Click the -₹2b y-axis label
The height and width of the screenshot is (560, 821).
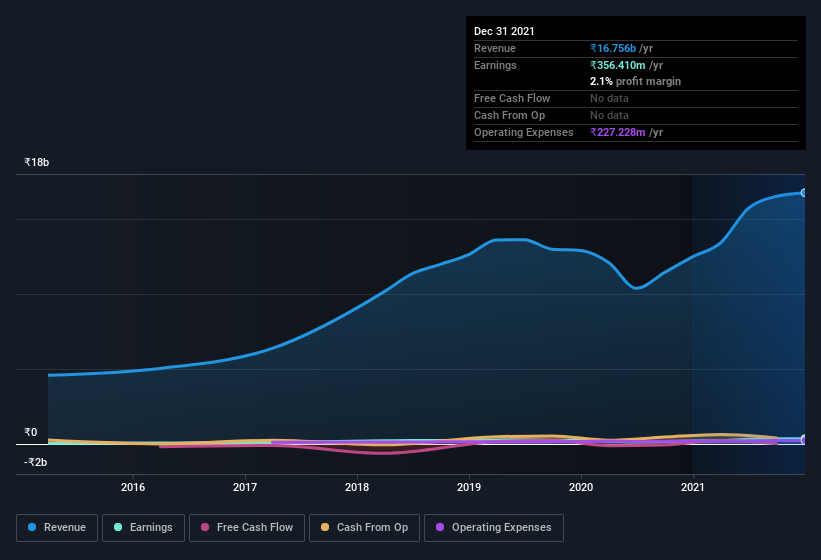click(36, 462)
